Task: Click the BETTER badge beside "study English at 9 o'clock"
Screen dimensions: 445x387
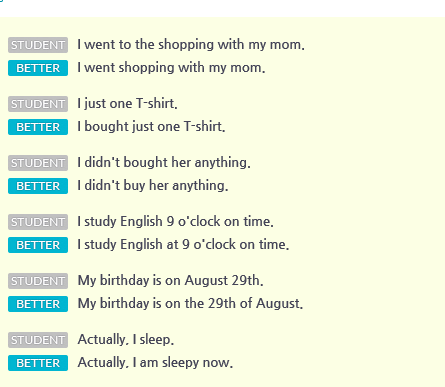Action: [x=38, y=245]
